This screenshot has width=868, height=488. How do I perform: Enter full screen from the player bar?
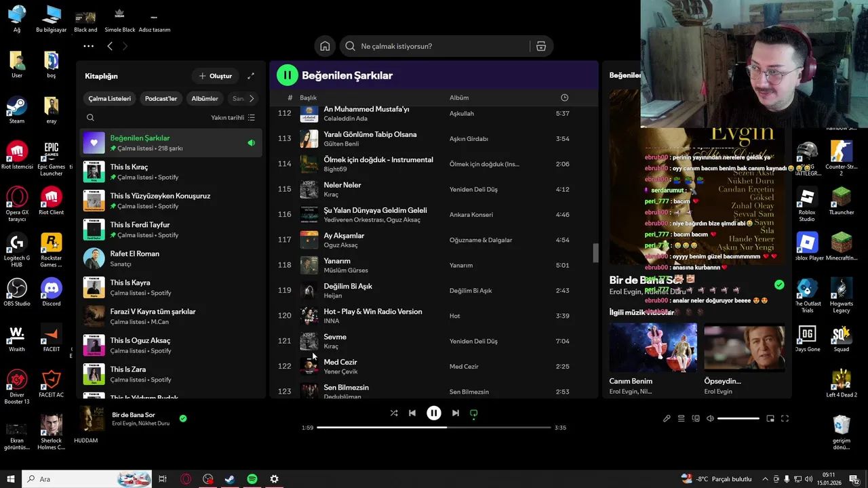point(785,419)
